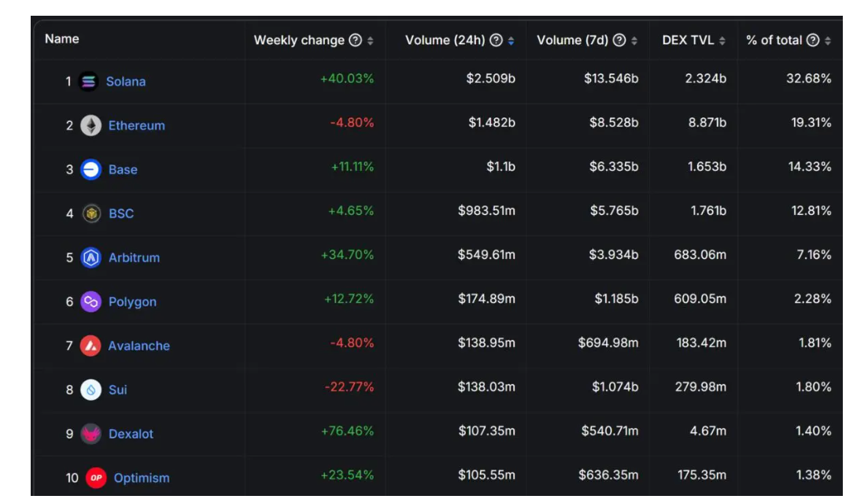The width and height of the screenshot is (868, 503).
Task: Open the Arbitrum chain link
Action: click(134, 257)
